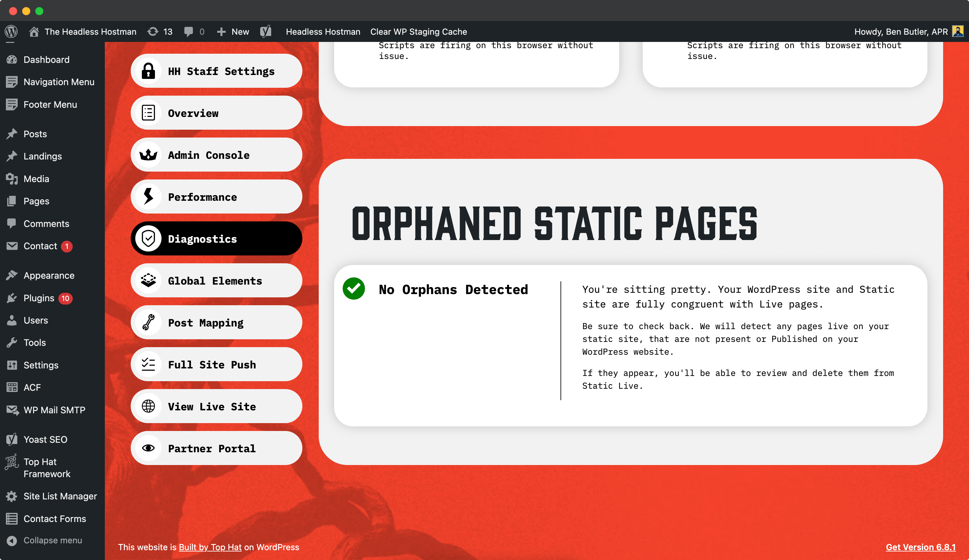Image resolution: width=969 pixels, height=560 pixels.
Task: Click the green No Orphans checkmark icon
Action: pyautogui.click(x=353, y=289)
